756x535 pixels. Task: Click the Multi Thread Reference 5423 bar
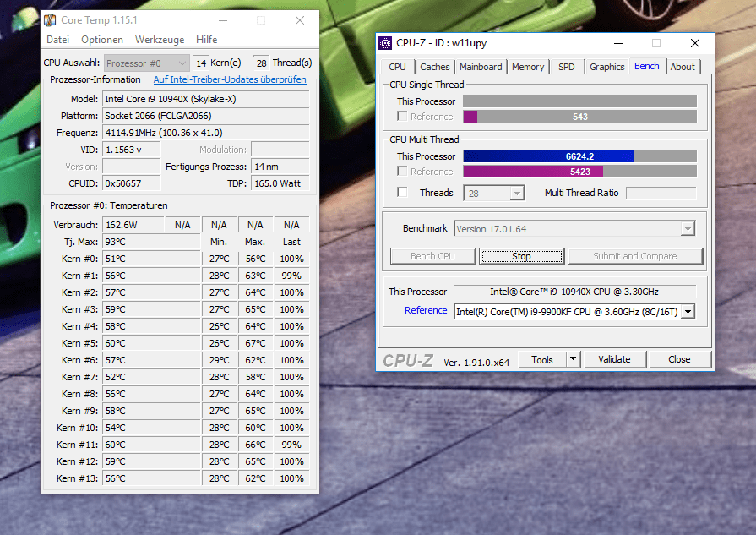pyautogui.click(x=580, y=172)
